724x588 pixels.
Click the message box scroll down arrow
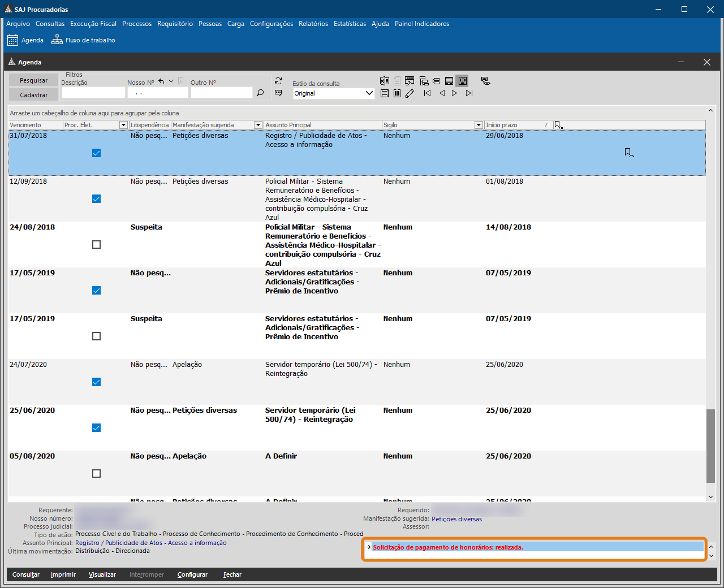[711, 556]
